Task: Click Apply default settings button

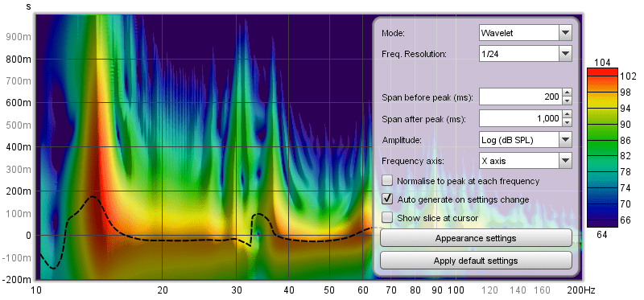Action: click(x=476, y=261)
